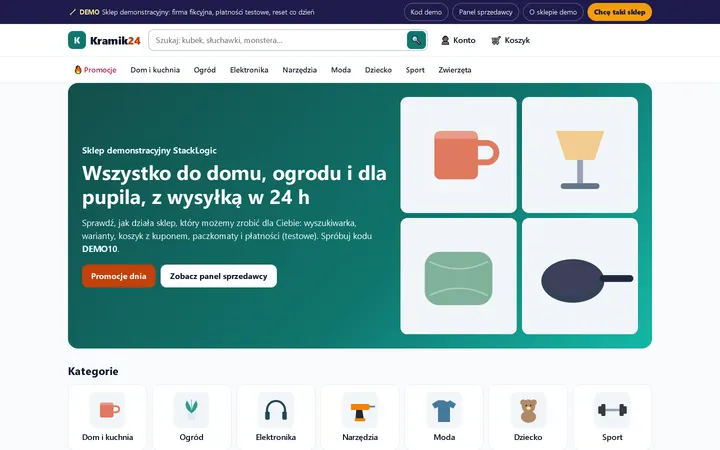
Task: Click the Narzędzia category card label
Action: 360,437
